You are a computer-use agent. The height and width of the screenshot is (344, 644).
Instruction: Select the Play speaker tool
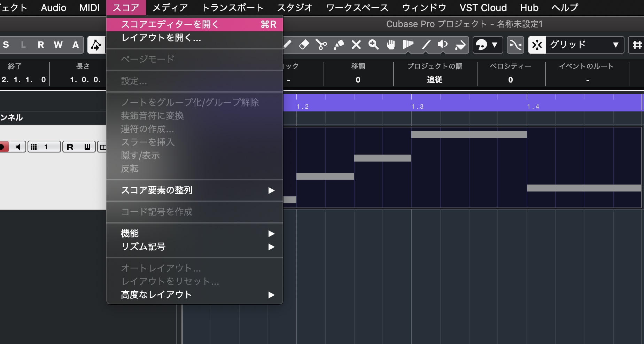click(443, 45)
